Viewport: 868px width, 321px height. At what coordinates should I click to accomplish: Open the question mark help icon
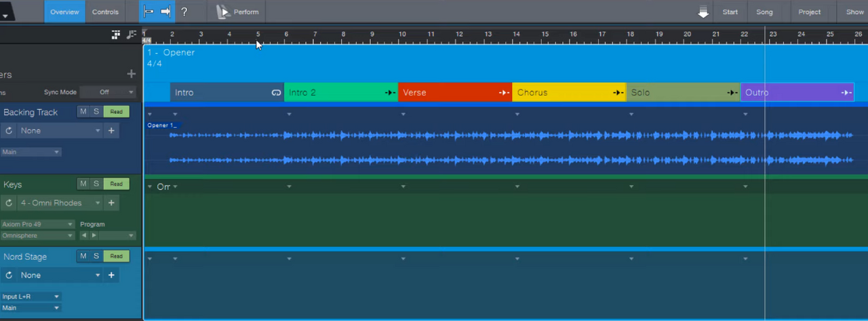184,12
